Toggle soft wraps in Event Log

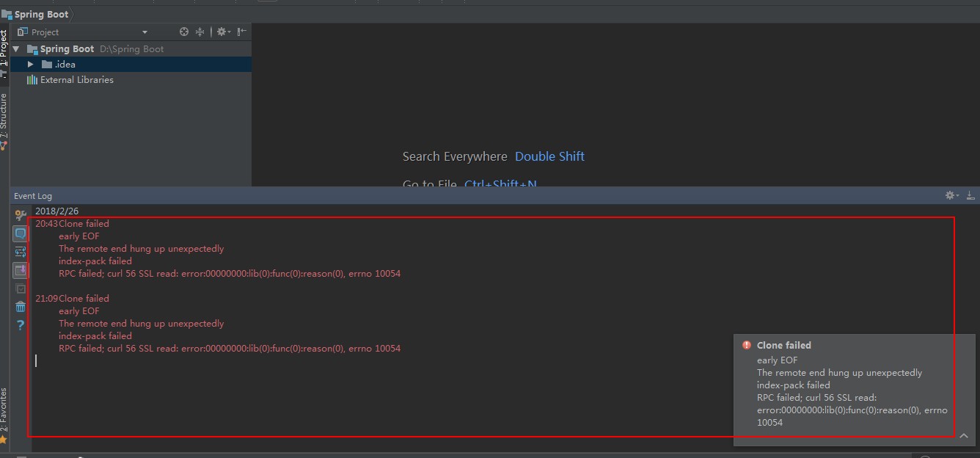pos(21,252)
